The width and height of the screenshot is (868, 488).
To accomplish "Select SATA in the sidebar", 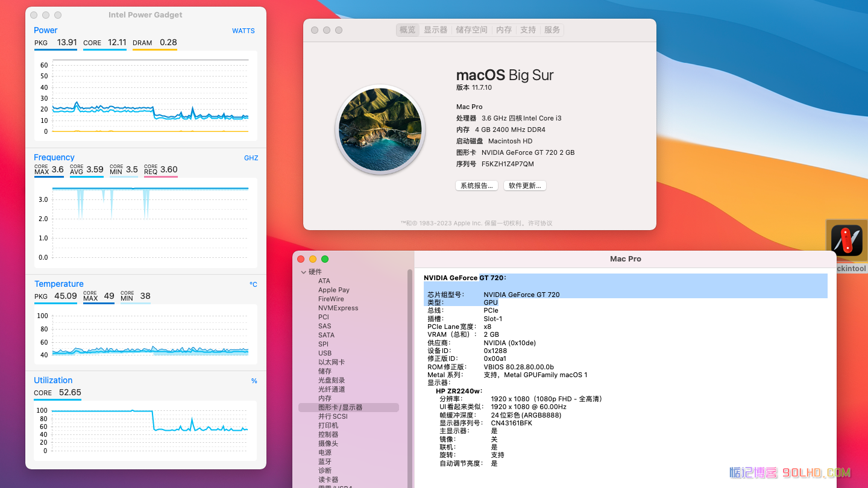I will tap(326, 335).
